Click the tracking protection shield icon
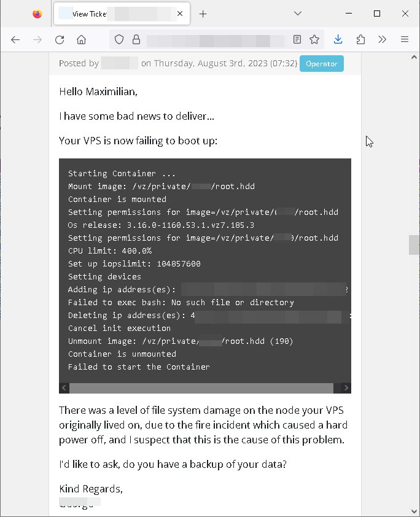Image resolution: width=420 pixels, height=517 pixels. [x=120, y=39]
